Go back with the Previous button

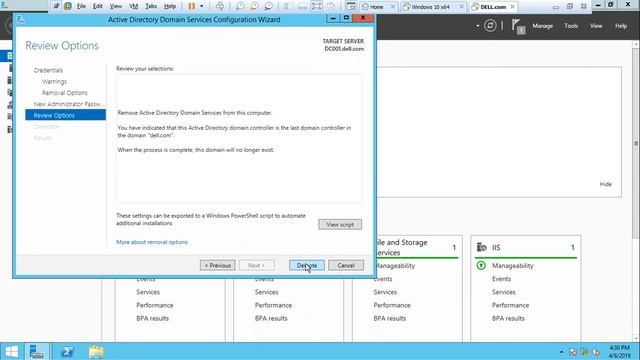(218, 265)
